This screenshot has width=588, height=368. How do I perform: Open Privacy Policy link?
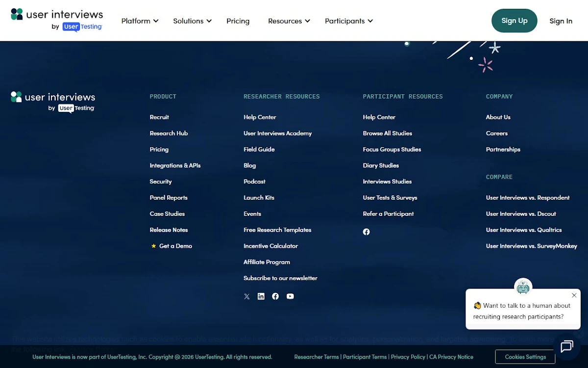pyautogui.click(x=408, y=357)
